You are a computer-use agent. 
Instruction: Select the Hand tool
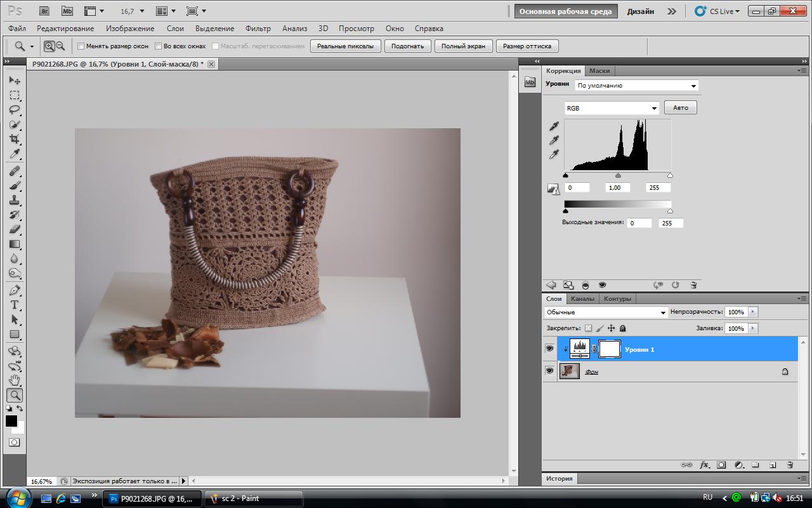pyautogui.click(x=15, y=380)
